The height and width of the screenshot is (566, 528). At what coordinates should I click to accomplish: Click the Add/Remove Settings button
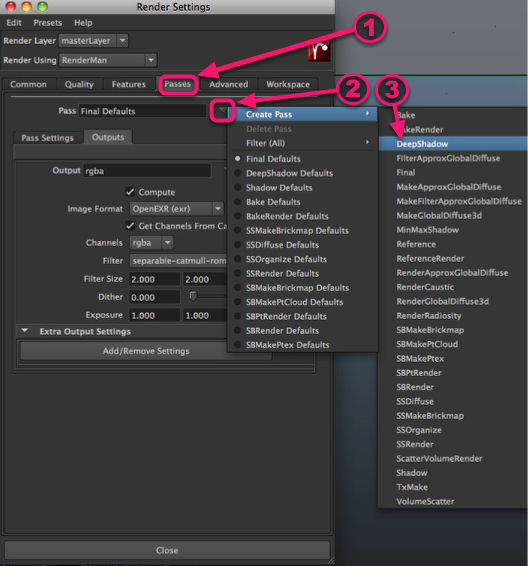(x=146, y=351)
